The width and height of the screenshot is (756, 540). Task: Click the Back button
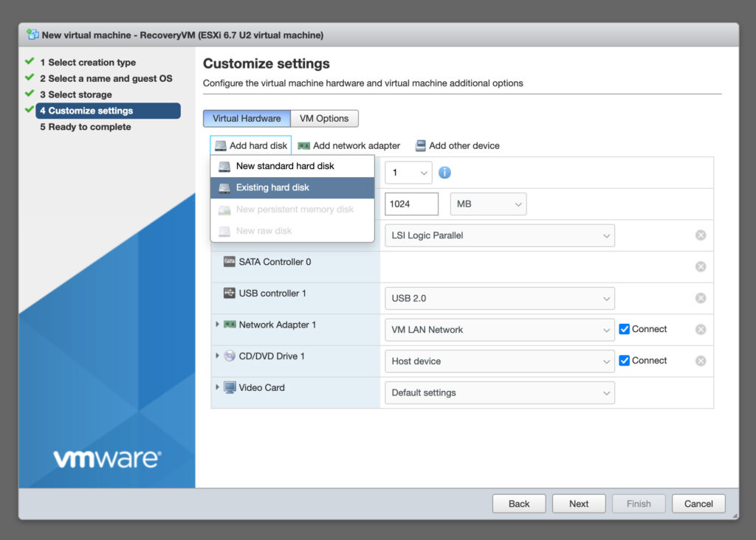(519, 503)
